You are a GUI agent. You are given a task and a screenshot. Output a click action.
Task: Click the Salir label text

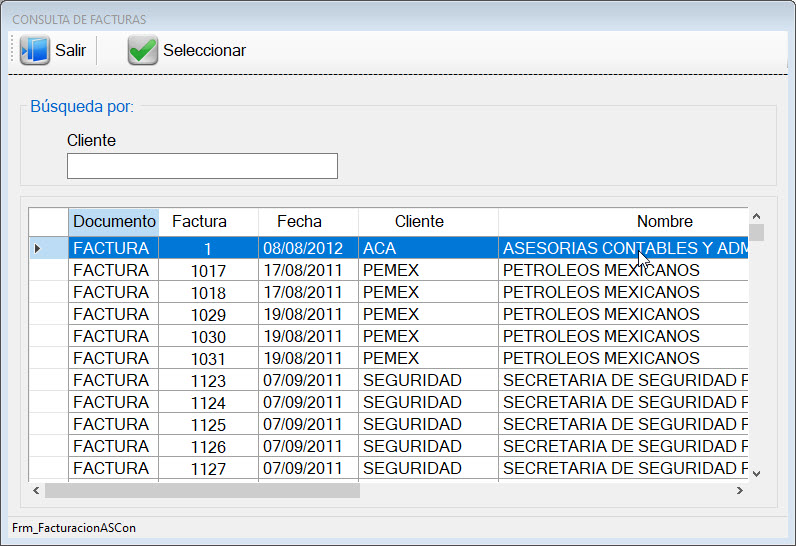click(71, 50)
